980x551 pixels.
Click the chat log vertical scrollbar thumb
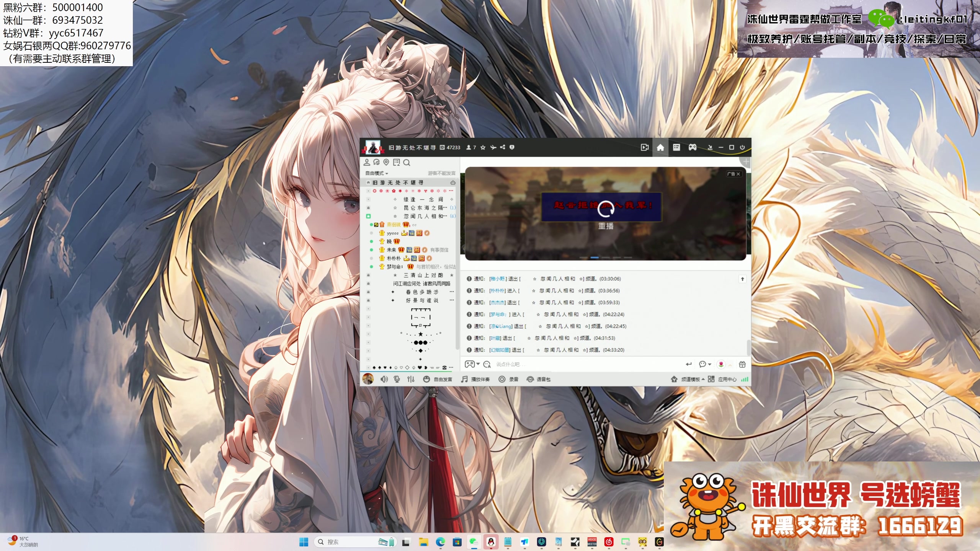click(748, 347)
